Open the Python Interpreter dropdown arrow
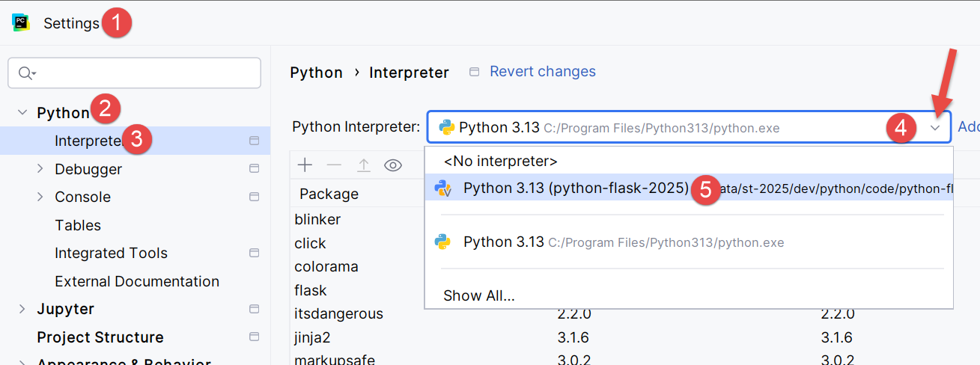The width and height of the screenshot is (980, 365). click(935, 128)
